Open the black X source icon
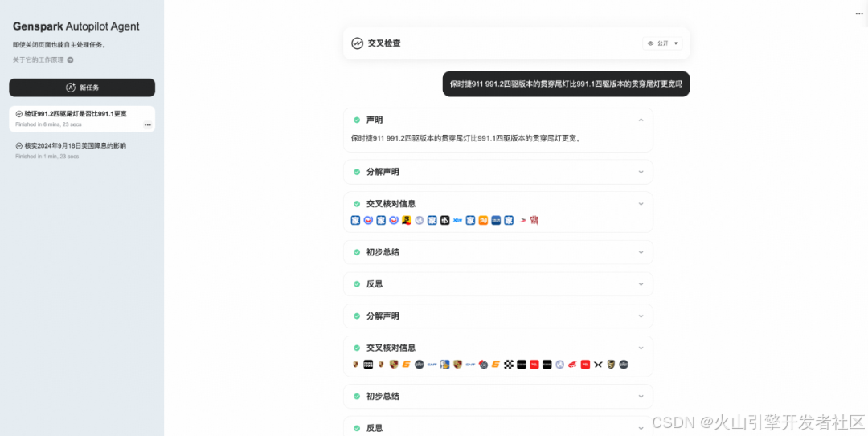868x436 pixels. point(598,365)
